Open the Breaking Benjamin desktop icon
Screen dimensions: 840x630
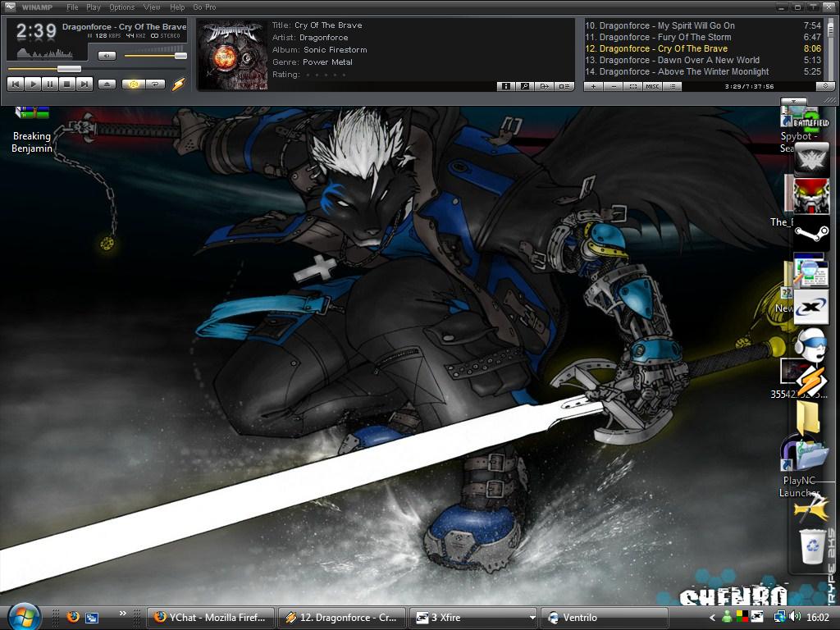[x=32, y=130]
